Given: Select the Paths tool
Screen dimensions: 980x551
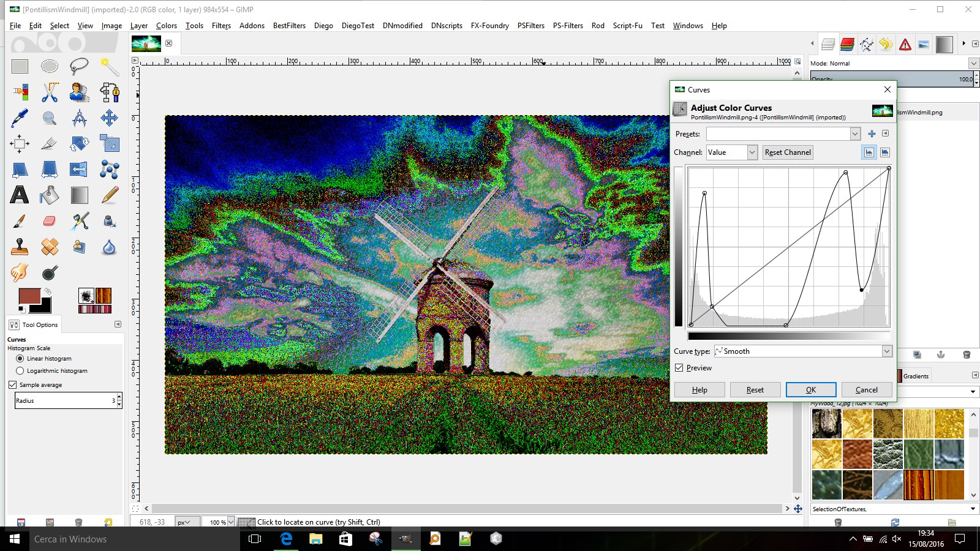Looking at the screenshot, I should pyautogui.click(x=109, y=92).
